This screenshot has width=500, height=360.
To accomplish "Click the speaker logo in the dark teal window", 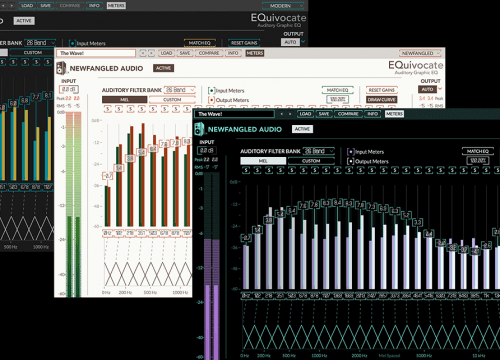I will coord(199,129).
